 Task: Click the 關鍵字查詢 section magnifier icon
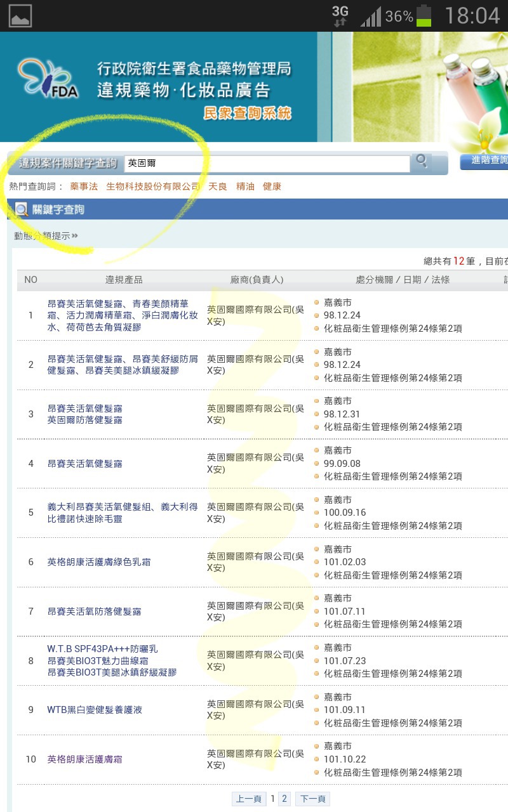coord(22,209)
